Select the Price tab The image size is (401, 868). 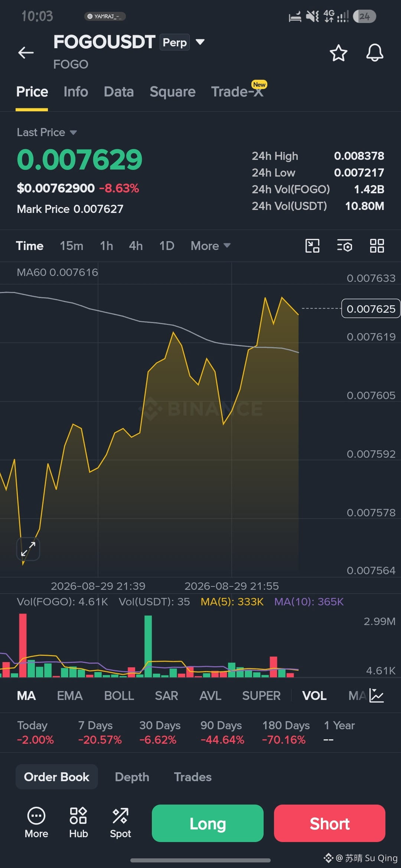(x=32, y=92)
